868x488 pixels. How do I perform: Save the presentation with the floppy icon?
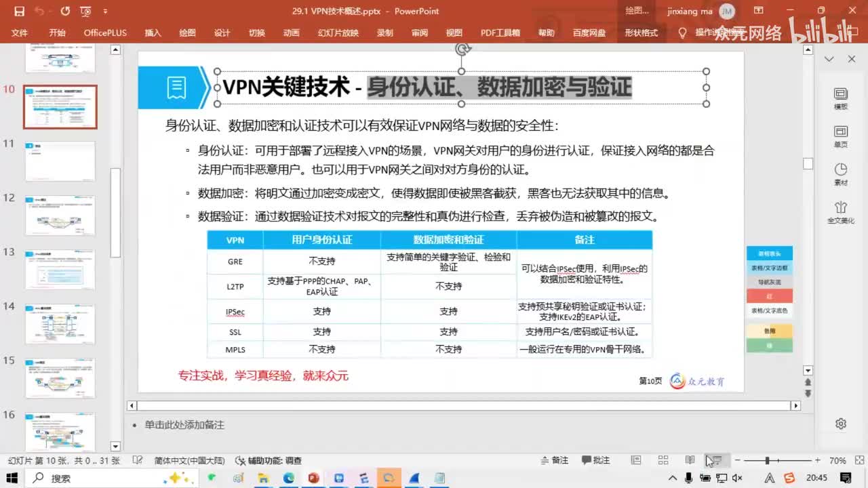[19, 12]
